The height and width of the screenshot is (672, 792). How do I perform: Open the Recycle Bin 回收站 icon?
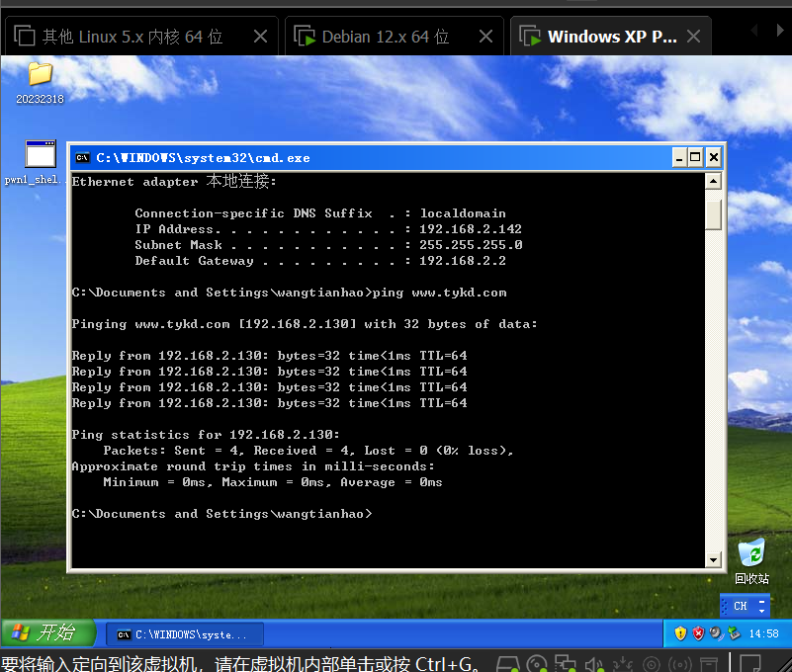point(751,552)
